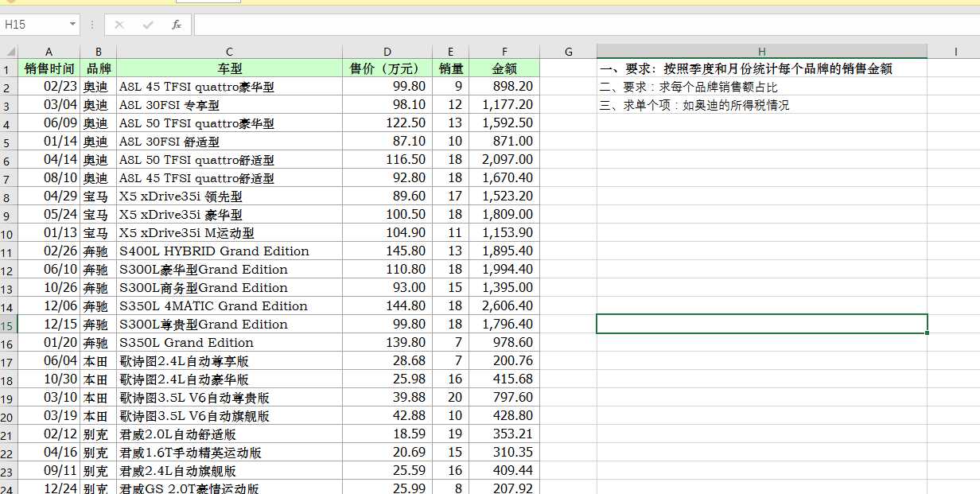Screen dimensions: 980x494
Task: Click amount cell 898.20
Action: pos(504,87)
